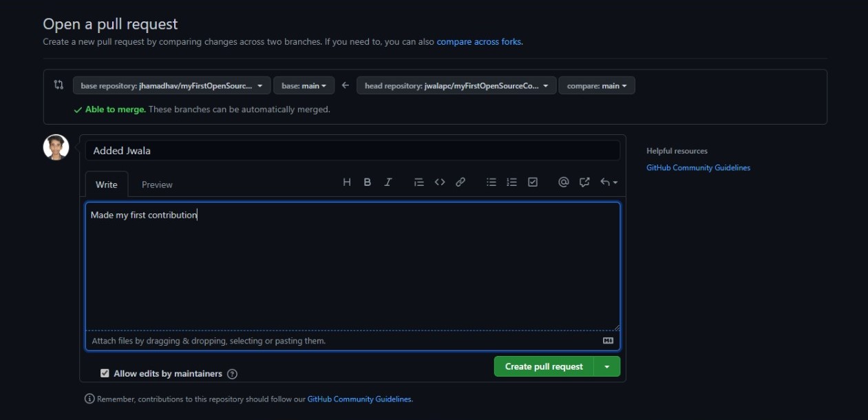Image resolution: width=868 pixels, height=420 pixels.
Task: Apply bold formatting in editor toolbar
Action: (368, 182)
